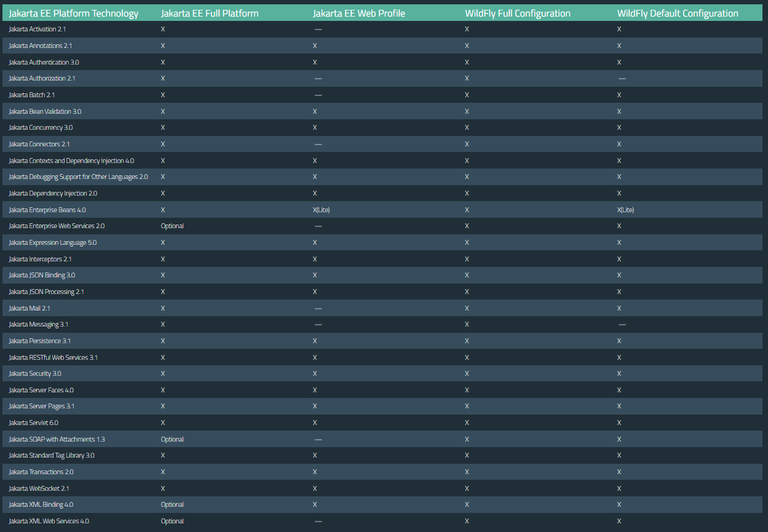This screenshot has width=768, height=532.
Task: Click 'Jakarta Standard Tag Library 3.0' row label
Action: [52, 456]
